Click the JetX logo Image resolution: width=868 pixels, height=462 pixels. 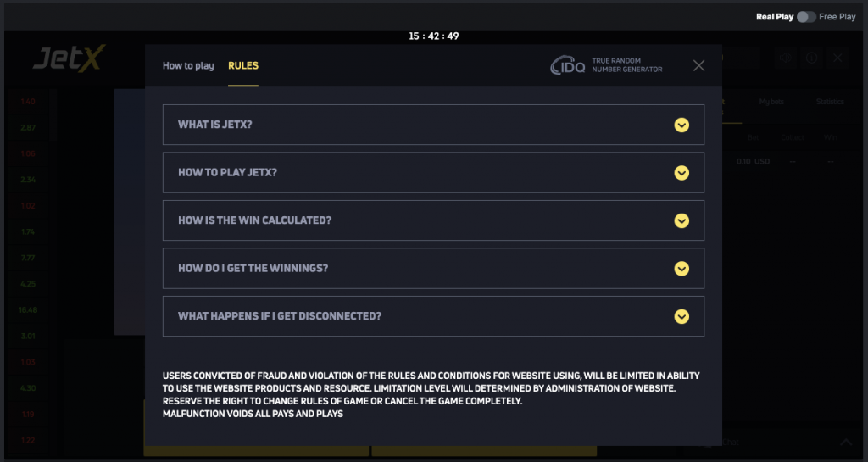tap(70, 58)
